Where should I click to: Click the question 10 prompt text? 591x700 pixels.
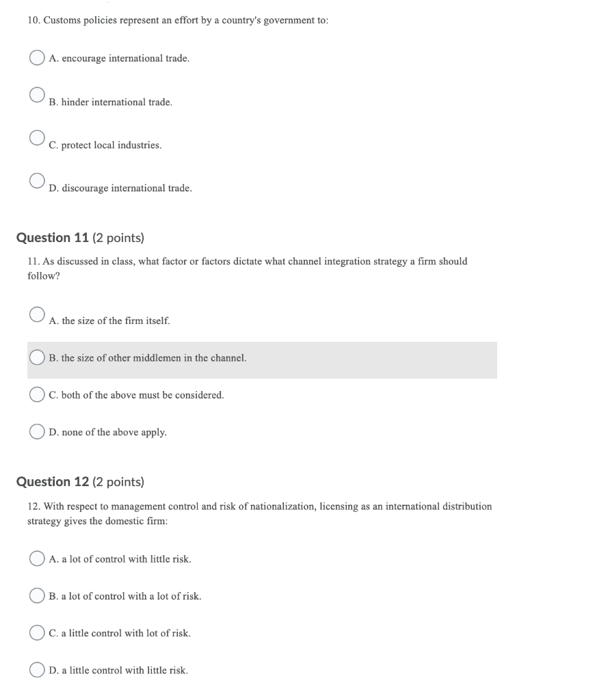click(176, 21)
